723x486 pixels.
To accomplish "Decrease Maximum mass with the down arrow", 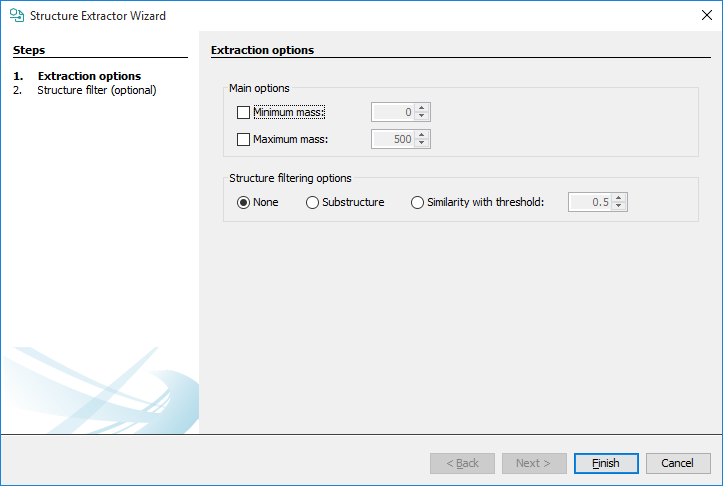I will [x=422, y=144].
